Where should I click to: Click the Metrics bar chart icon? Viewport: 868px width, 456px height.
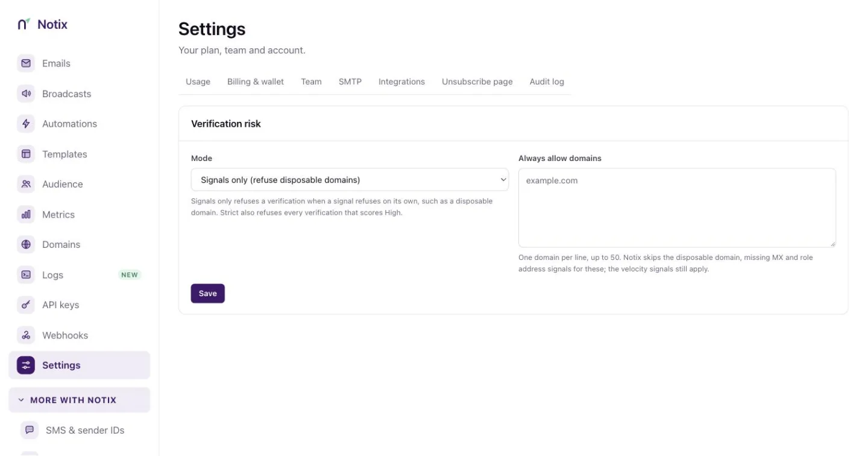click(x=26, y=214)
